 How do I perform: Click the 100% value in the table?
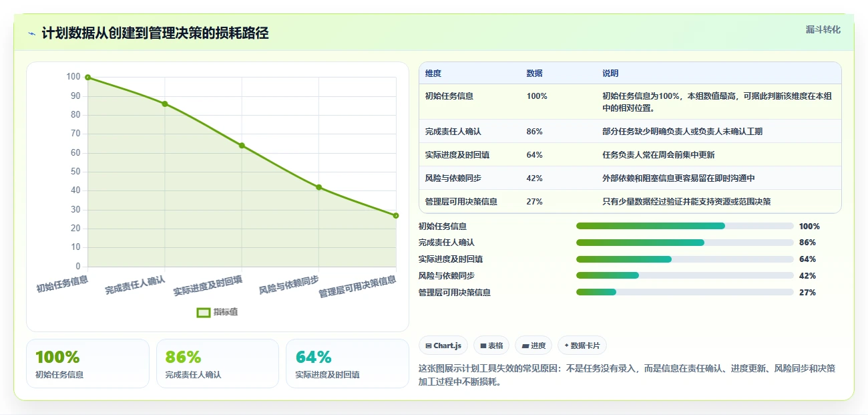click(537, 96)
